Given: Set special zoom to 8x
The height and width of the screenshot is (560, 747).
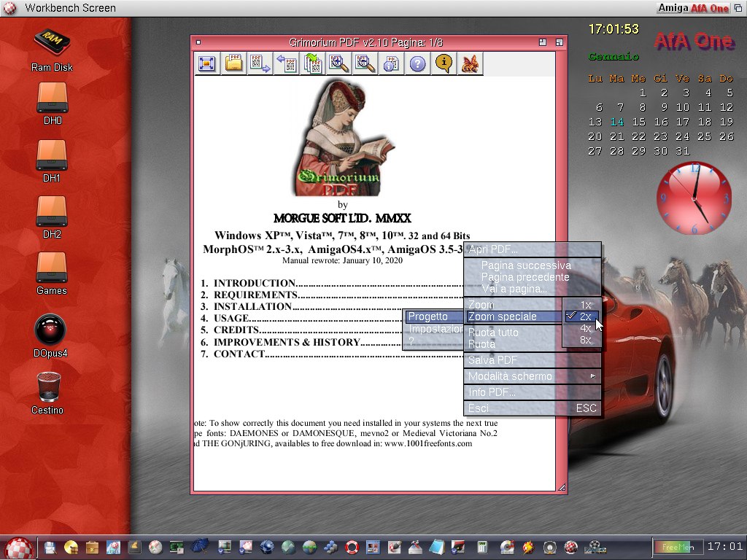Looking at the screenshot, I should tap(585, 340).
